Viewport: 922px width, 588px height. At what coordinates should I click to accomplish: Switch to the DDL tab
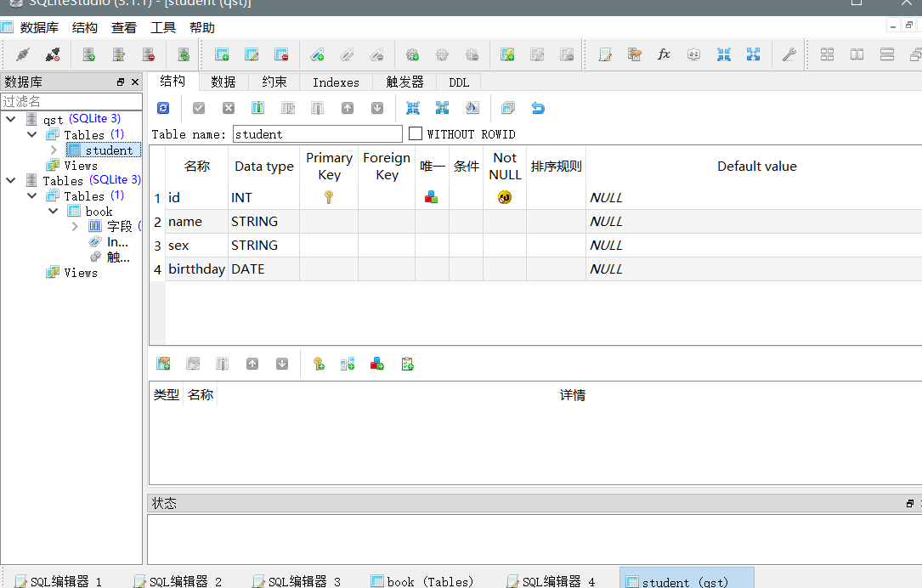[x=459, y=82]
